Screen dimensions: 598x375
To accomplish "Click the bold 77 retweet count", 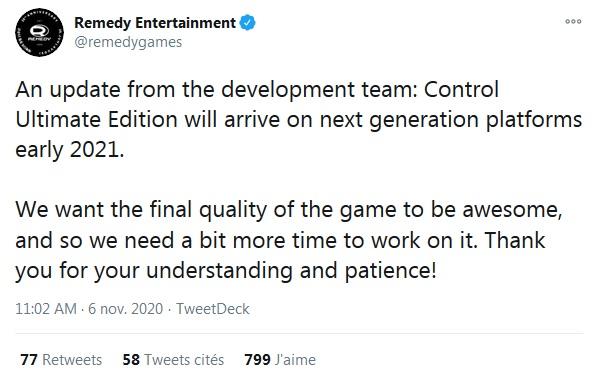I will 29,360.
